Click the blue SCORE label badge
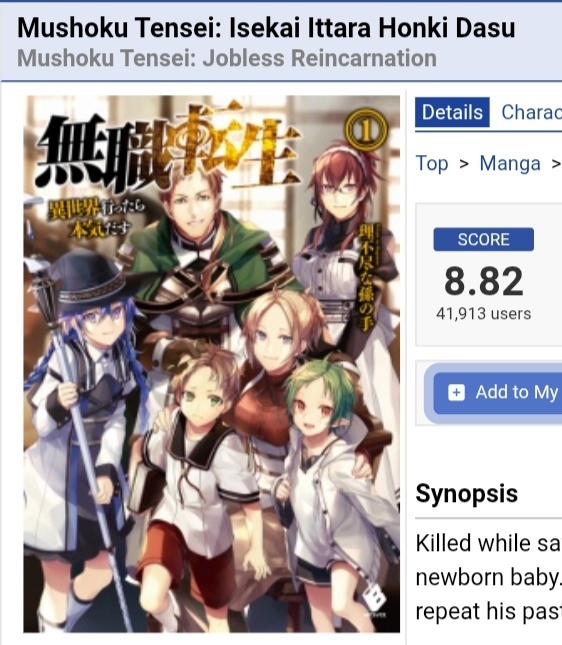Viewport: 562px width, 645px height. point(483,239)
